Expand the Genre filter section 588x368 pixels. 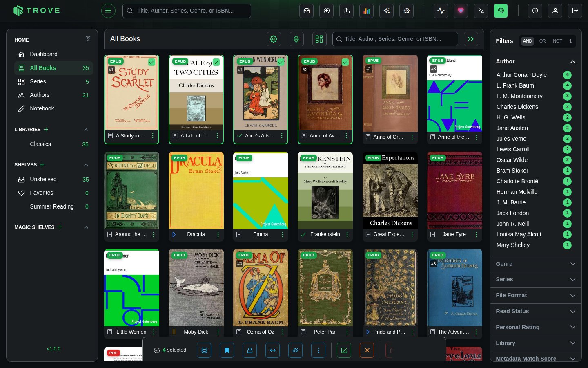(536, 264)
